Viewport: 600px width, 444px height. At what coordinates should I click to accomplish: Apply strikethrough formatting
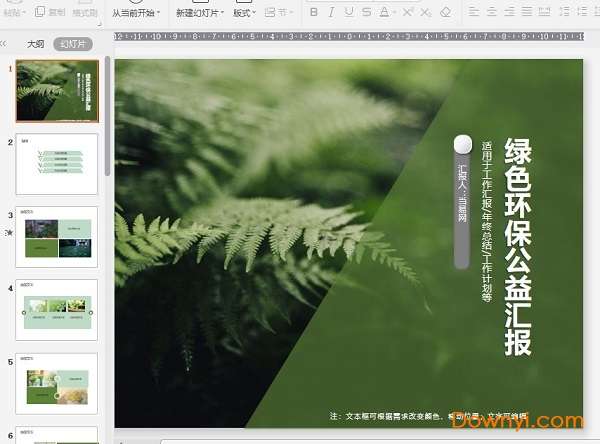coord(367,13)
